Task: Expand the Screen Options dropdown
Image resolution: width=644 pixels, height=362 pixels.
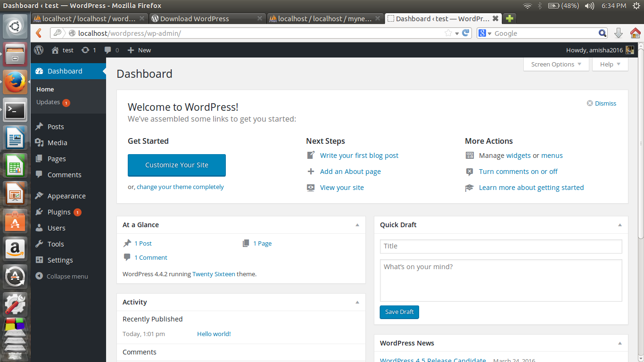Action: point(556,64)
